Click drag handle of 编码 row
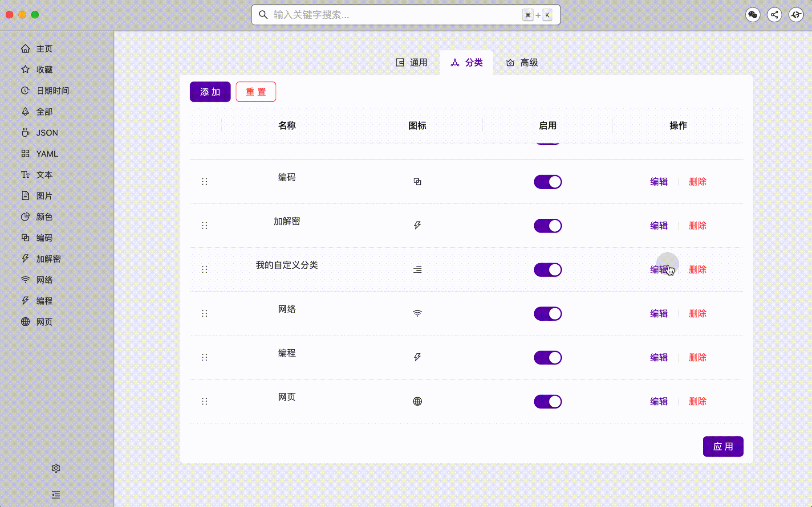The width and height of the screenshot is (812, 507). [204, 182]
